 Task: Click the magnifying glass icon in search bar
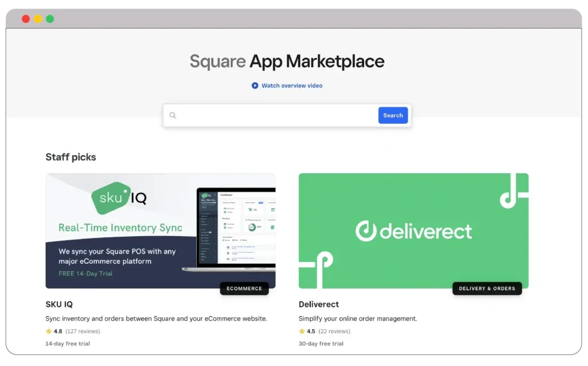point(173,115)
